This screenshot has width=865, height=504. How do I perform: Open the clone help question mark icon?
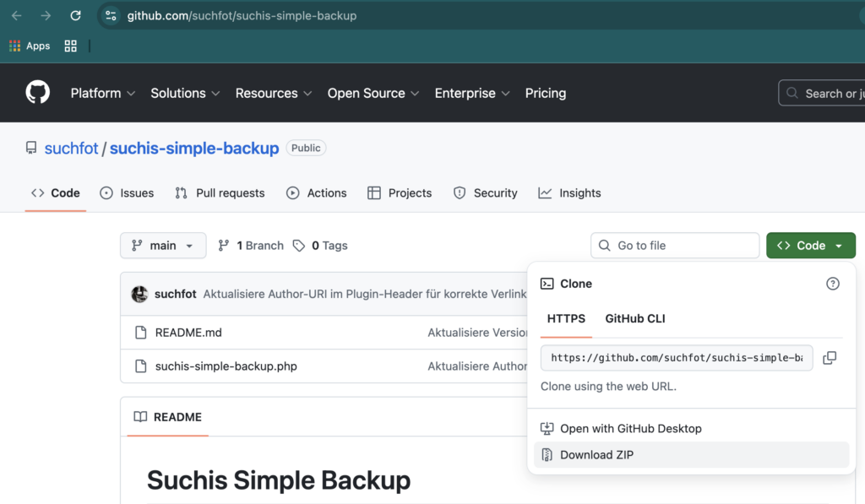point(833,284)
